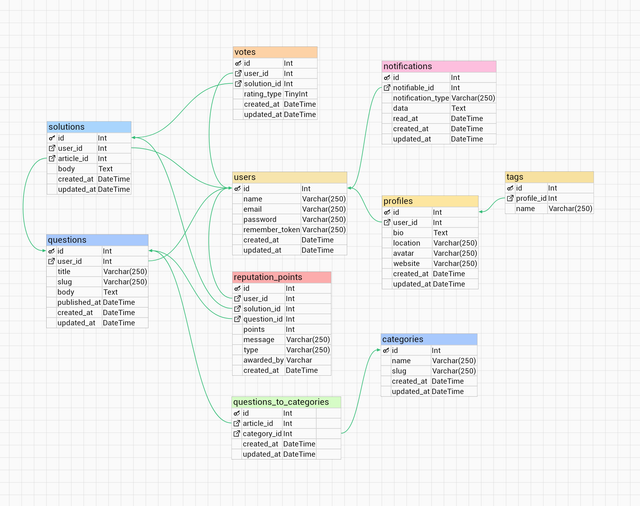This screenshot has width=640, height=506.
Task: Click the key icon of solutions id row
Action: click(x=52, y=138)
